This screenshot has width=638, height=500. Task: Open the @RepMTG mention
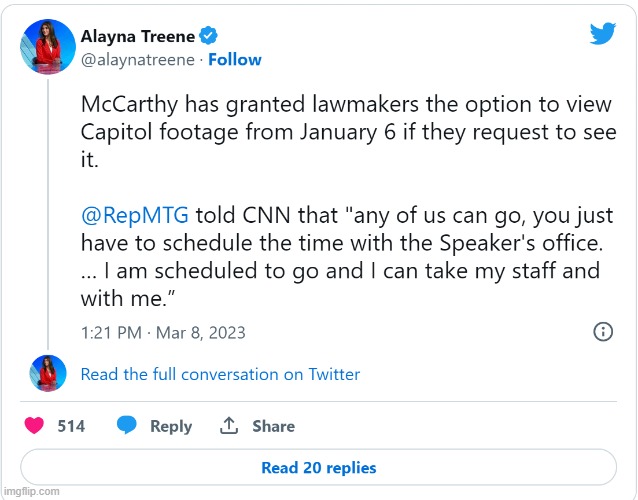[x=134, y=215]
